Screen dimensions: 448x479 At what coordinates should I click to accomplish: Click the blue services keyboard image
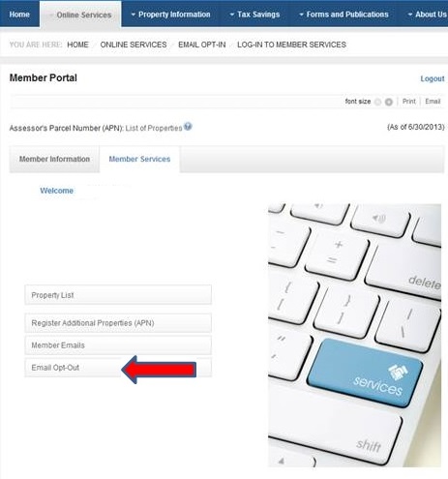click(x=354, y=335)
